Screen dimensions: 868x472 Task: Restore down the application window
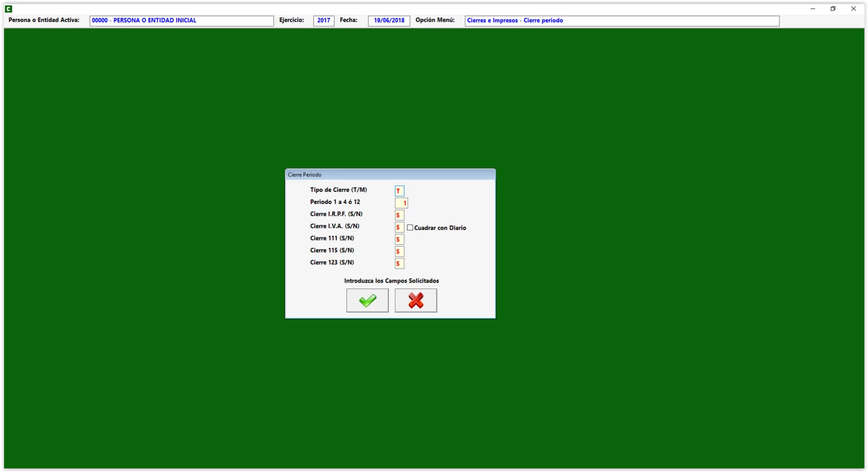833,9
